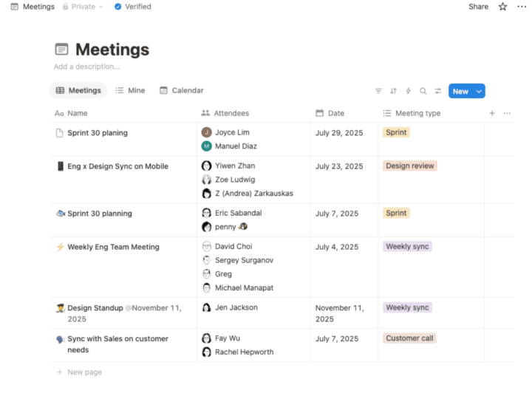
Task: Click the Customer call tag
Action: pyautogui.click(x=409, y=338)
